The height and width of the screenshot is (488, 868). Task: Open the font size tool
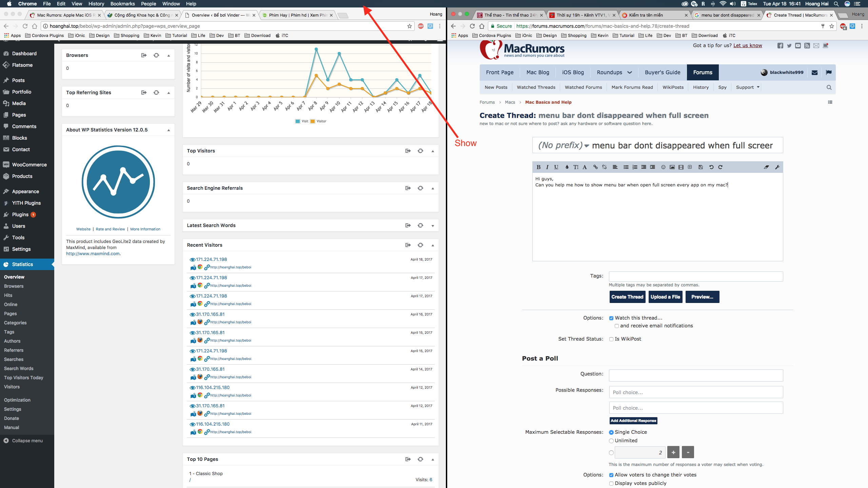[576, 167]
